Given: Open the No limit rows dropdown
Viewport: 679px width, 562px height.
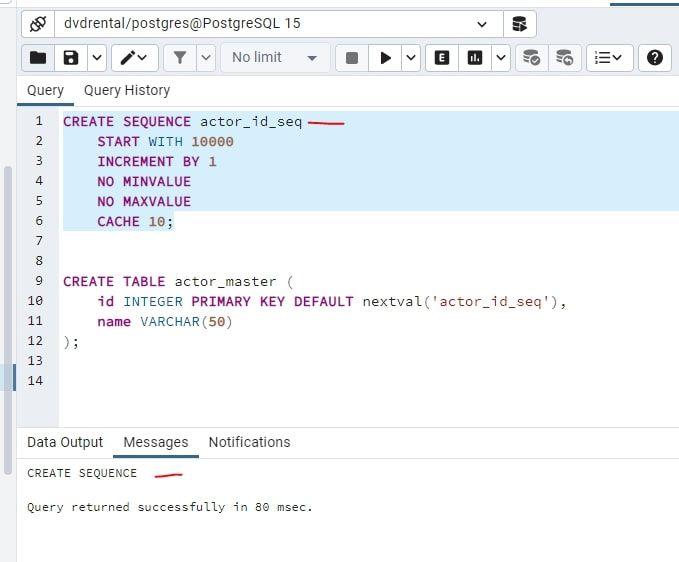Looking at the screenshot, I should (275, 58).
